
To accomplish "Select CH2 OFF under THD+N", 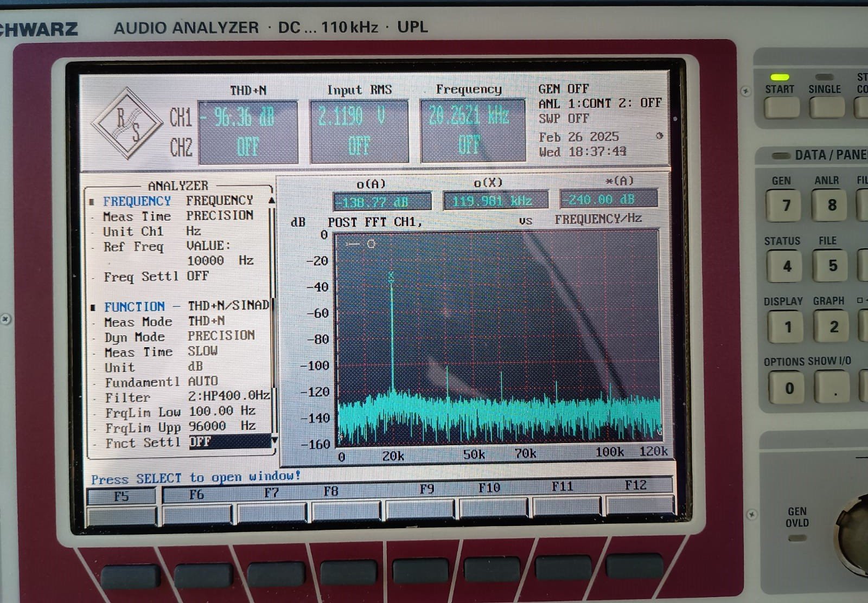I will (x=248, y=146).
